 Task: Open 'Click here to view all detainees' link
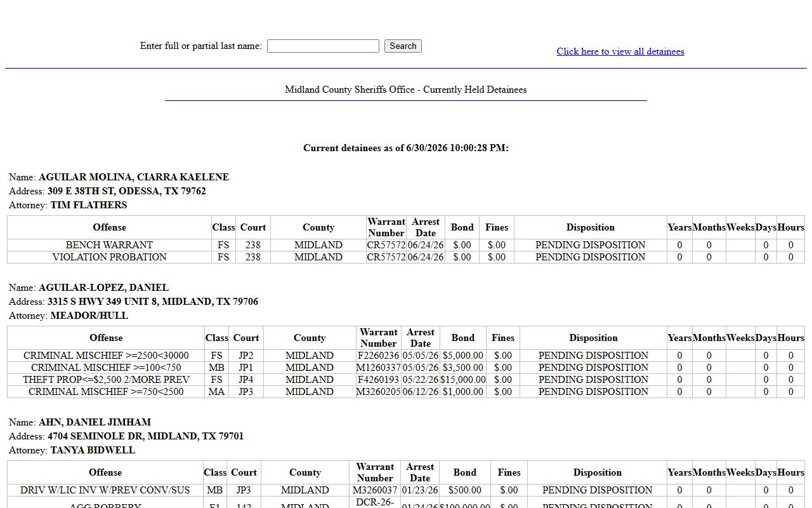pyautogui.click(x=620, y=51)
